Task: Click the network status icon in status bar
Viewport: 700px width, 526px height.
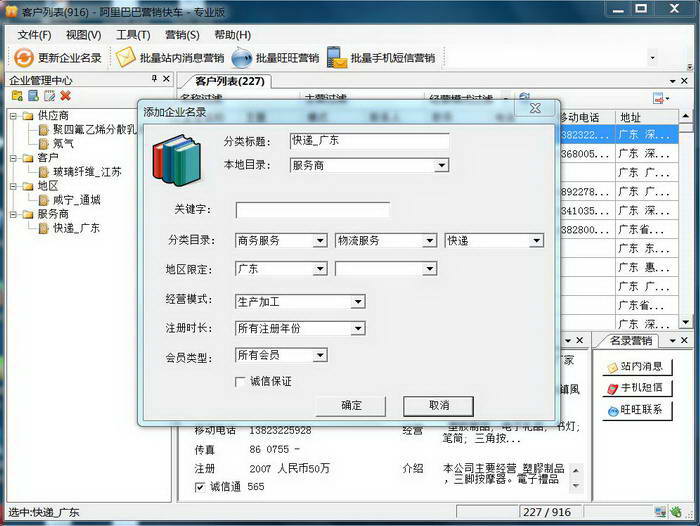Action: click(x=660, y=512)
